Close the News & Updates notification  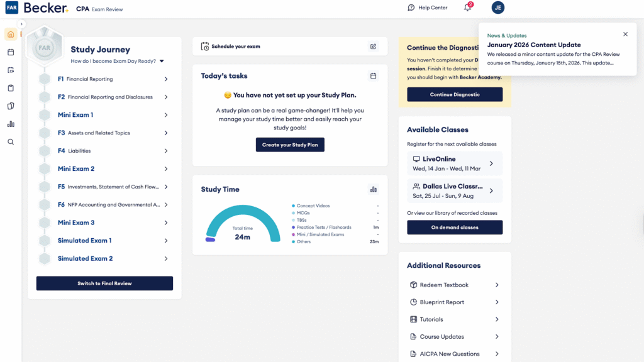pos(625,35)
